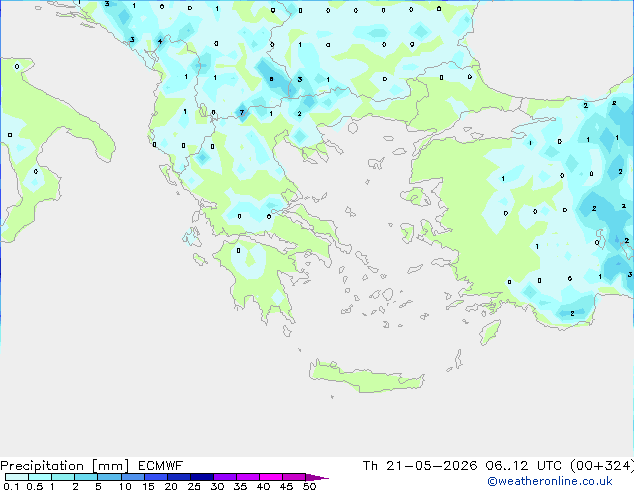Click the '(00+324)' forecast offset text

[x=602, y=466]
